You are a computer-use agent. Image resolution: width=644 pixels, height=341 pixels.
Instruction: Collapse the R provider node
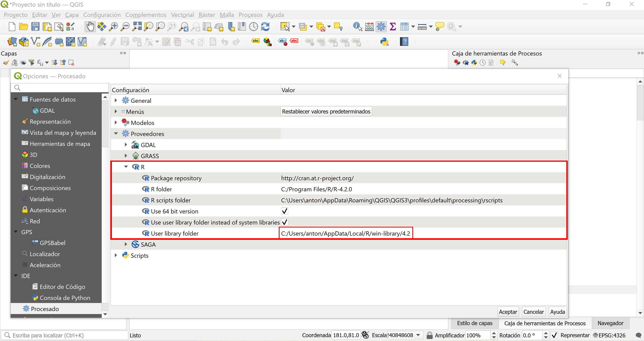[x=126, y=167]
